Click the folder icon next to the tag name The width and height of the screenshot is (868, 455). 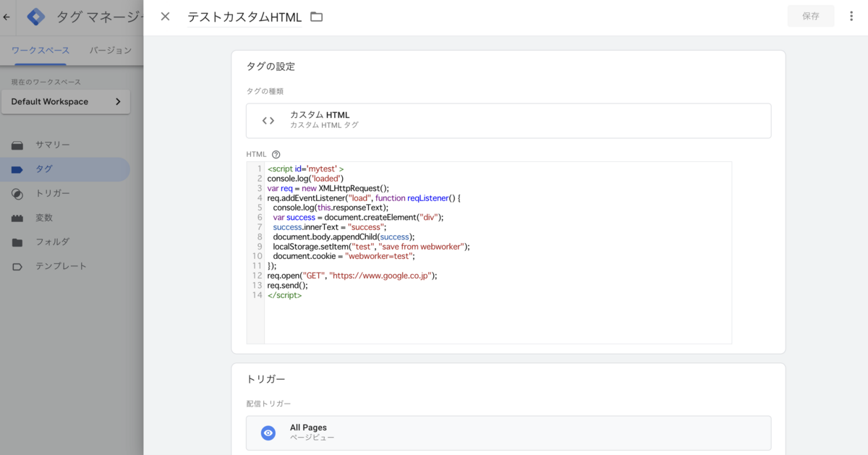tap(316, 17)
